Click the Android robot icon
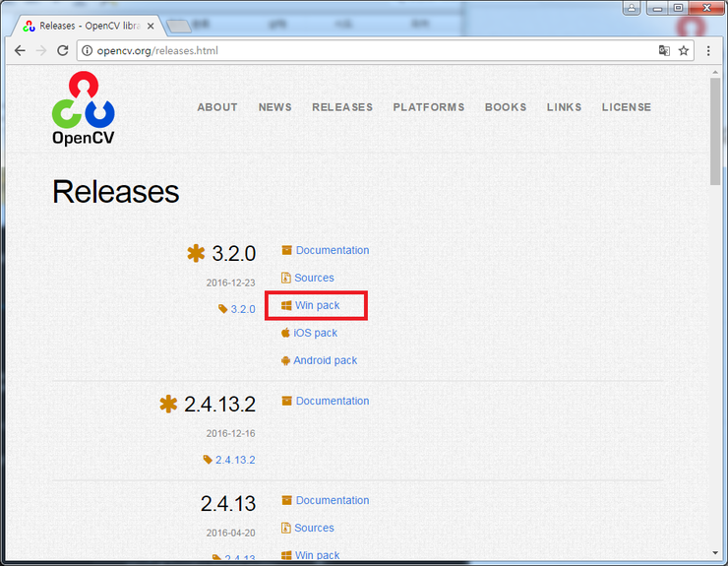The image size is (728, 566). coord(286,360)
